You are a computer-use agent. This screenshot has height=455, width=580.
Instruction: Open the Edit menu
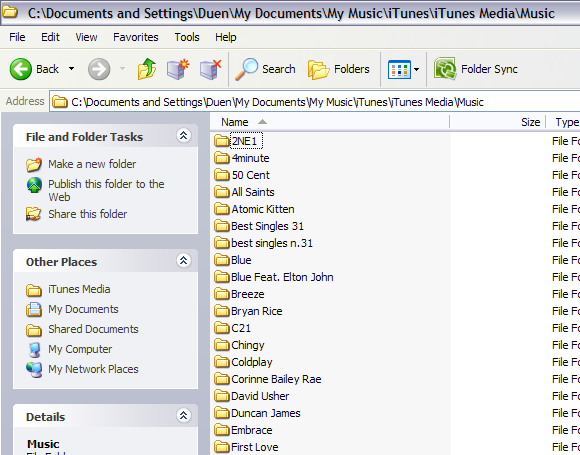50,37
